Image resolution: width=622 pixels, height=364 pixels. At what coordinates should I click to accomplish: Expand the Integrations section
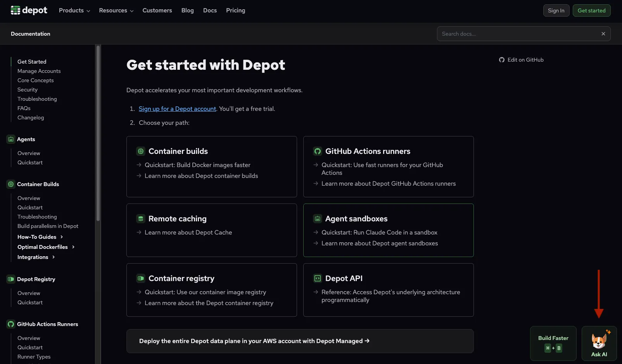coord(36,257)
